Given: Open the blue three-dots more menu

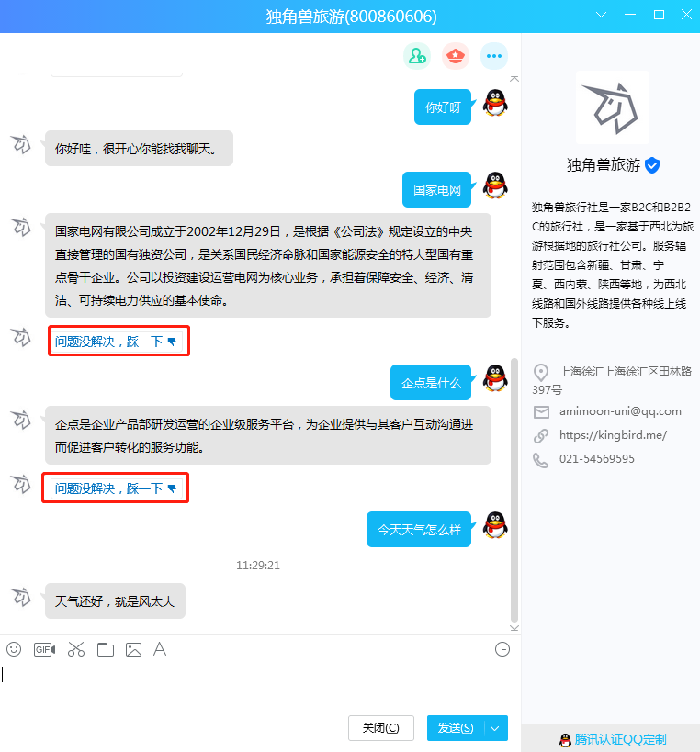Looking at the screenshot, I should coord(493,56).
